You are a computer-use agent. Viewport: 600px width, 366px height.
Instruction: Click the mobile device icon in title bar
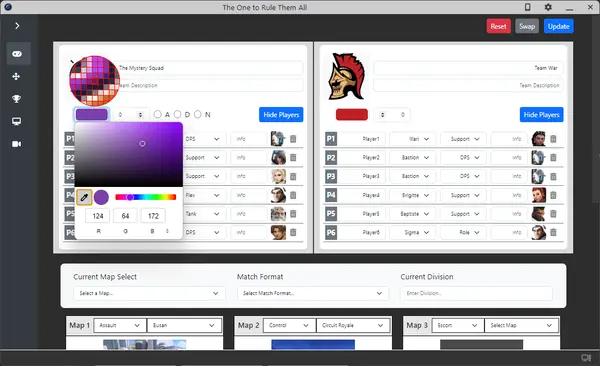[x=527, y=7]
